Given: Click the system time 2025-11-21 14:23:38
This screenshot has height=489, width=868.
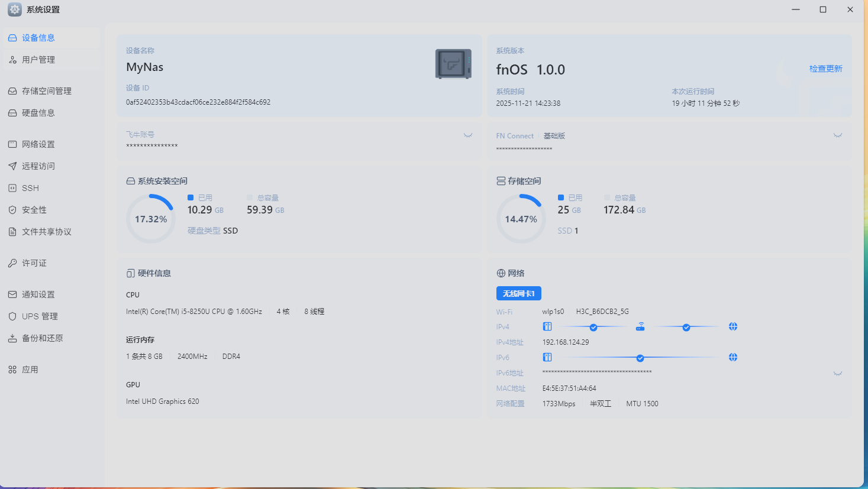Looking at the screenshot, I should point(528,103).
